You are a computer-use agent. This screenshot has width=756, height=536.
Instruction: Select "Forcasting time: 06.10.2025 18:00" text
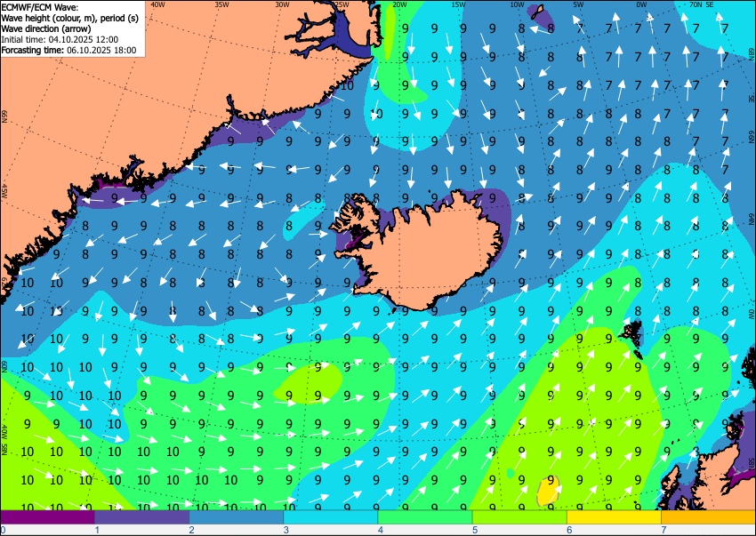[69, 50]
